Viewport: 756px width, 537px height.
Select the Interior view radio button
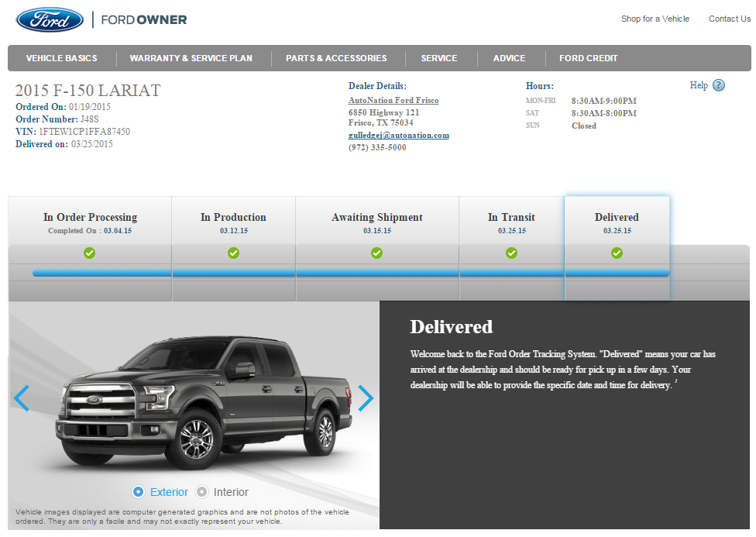pyautogui.click(x=202, y=492)
